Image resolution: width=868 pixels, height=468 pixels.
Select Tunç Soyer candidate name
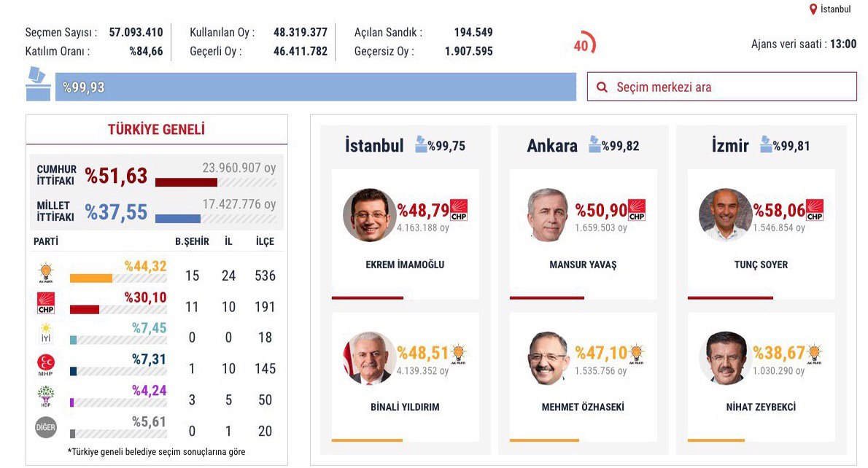(761, 265)
